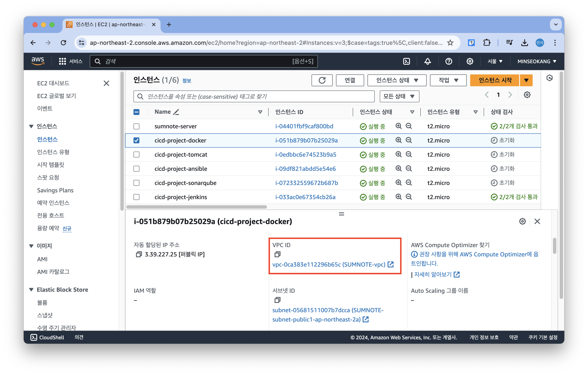Uncheck the cicd-project-docker instance checkbox
Viewport: 588px width, 375px height.
coord(136,141)
